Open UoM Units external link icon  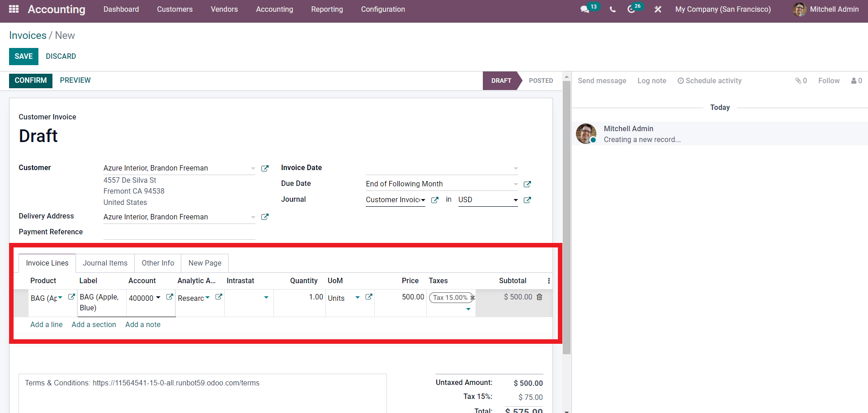click(x=369, y=297)
